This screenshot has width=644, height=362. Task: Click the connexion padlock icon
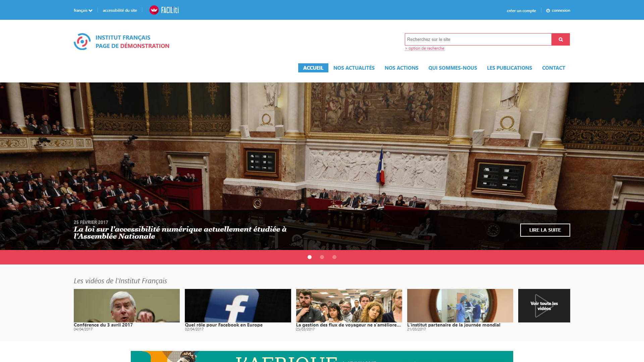click(548, 10)
